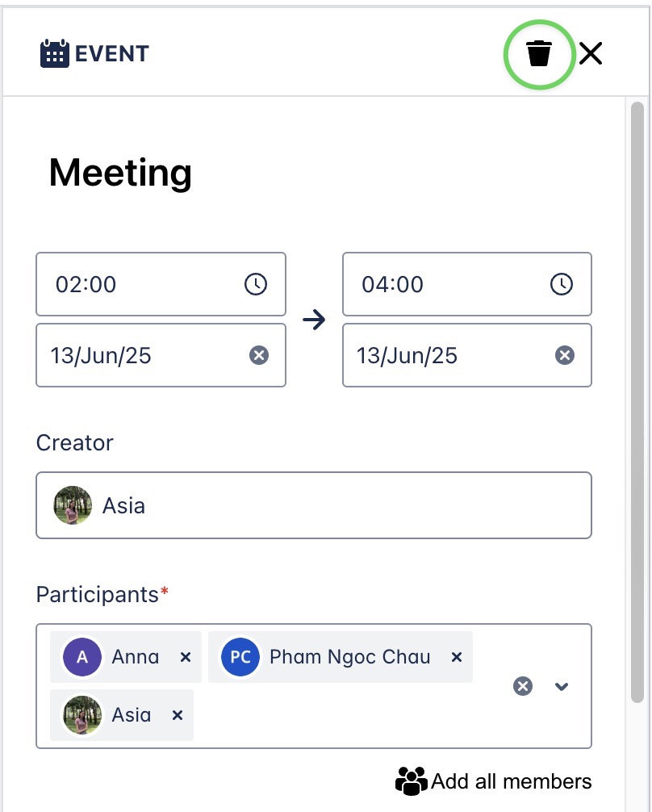
Task: Remove Anna from participants
Action: click(x=186, y=657)
